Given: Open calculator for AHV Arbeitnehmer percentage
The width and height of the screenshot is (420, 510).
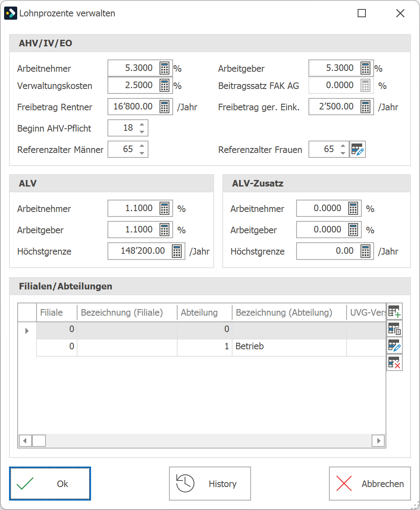Looking at the screenshot, I should click(x=164, y=68).
